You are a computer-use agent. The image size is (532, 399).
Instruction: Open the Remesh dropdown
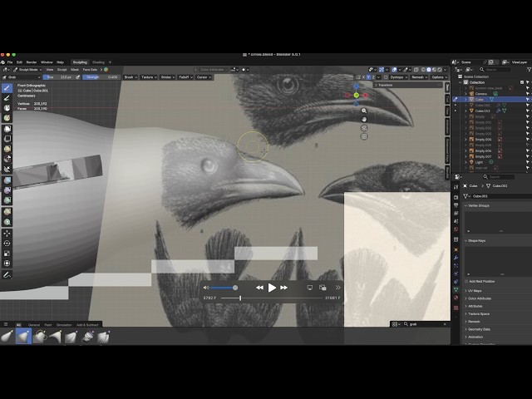click(x=419, y=77)
